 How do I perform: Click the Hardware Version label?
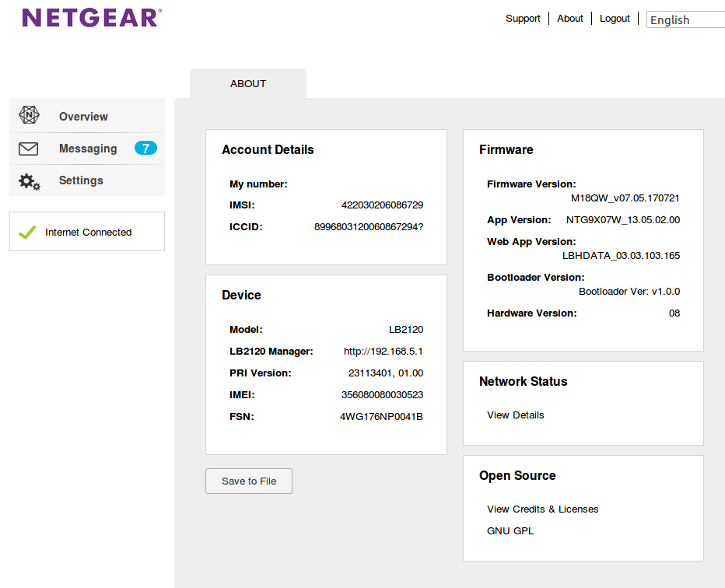point(532,313)
